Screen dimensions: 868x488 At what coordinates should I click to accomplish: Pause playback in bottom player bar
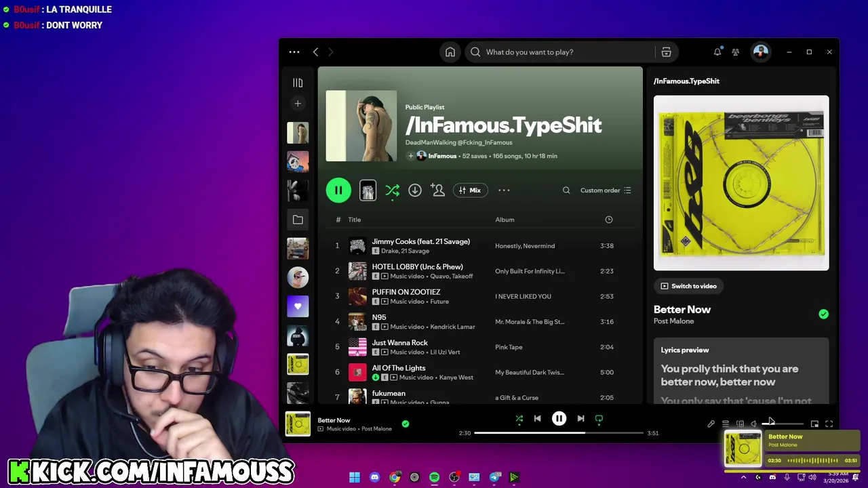pyautogui.click(x=559, y=419)
